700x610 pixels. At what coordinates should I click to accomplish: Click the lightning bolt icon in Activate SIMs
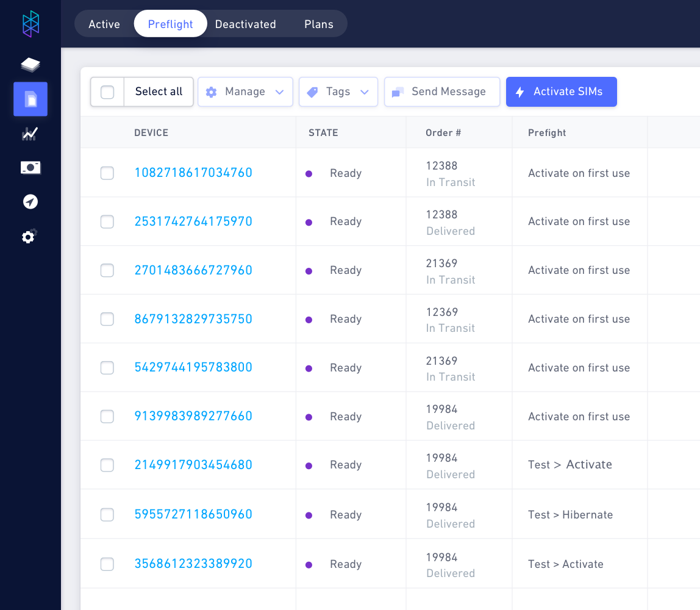click(520, 92)
